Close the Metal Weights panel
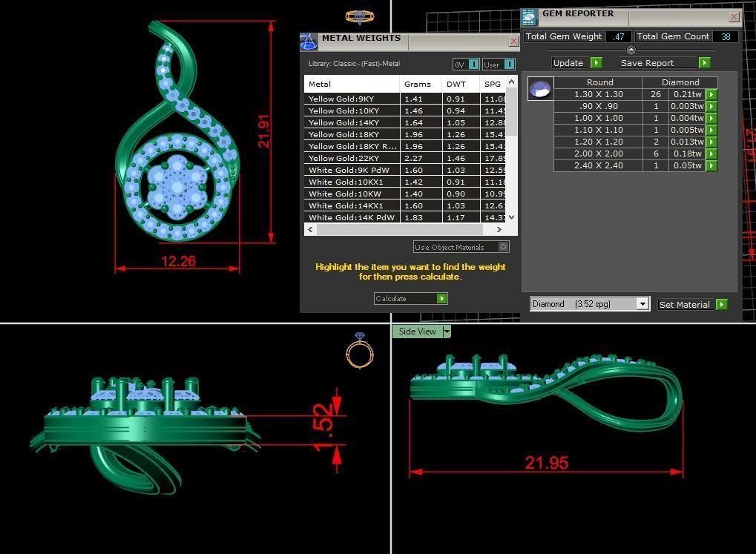This screenshot has height=554, width=756. [513, 42]
